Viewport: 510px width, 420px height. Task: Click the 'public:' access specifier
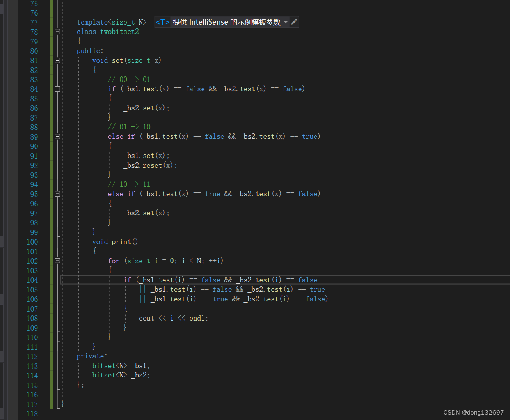(90, 51)
